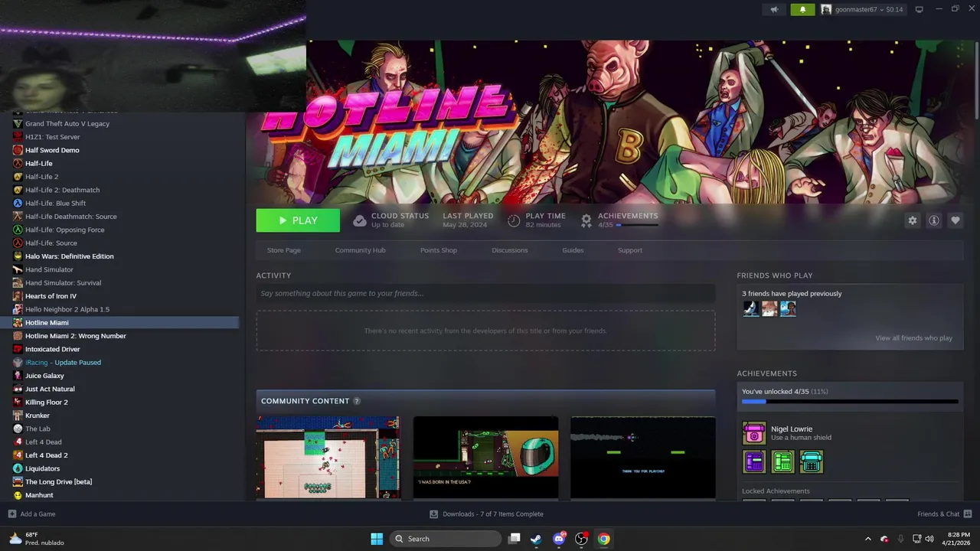The height and width of the screenshot is (551, 980).
Task: Open Steam from the taskbar
Action: 536,539
